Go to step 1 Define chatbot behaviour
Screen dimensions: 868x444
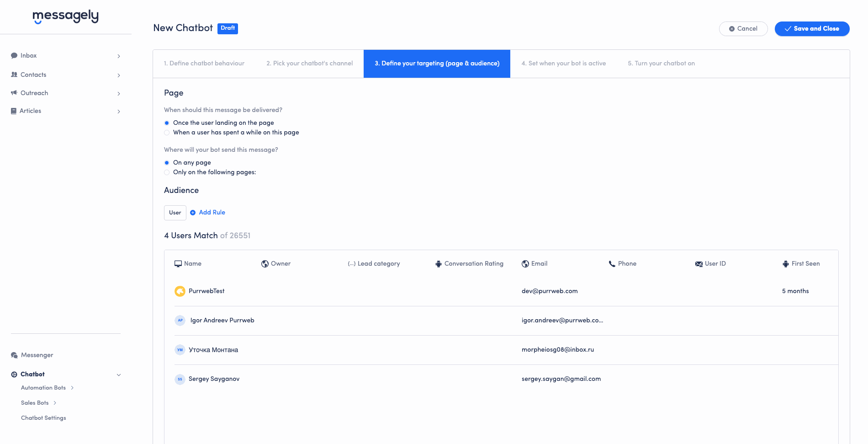(x=204, y=64)
